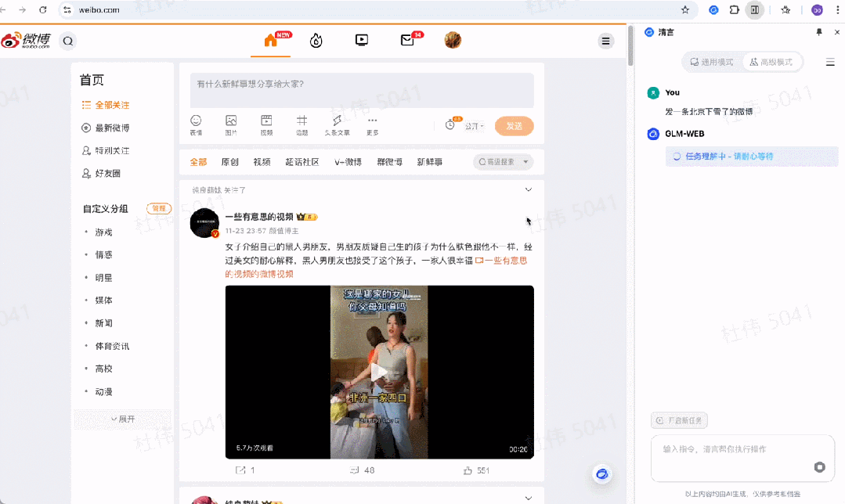
Task: Collapse the post via its chevron arrow
Action: point(528,189)
